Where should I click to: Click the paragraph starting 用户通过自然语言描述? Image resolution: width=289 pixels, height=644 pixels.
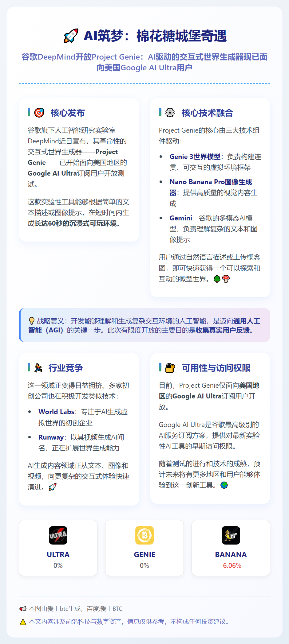210,268
